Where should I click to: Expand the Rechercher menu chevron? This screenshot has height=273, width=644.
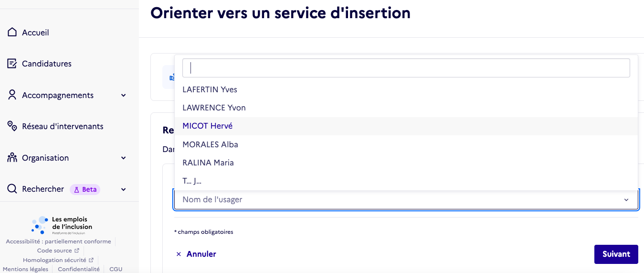tap(124, 189)
